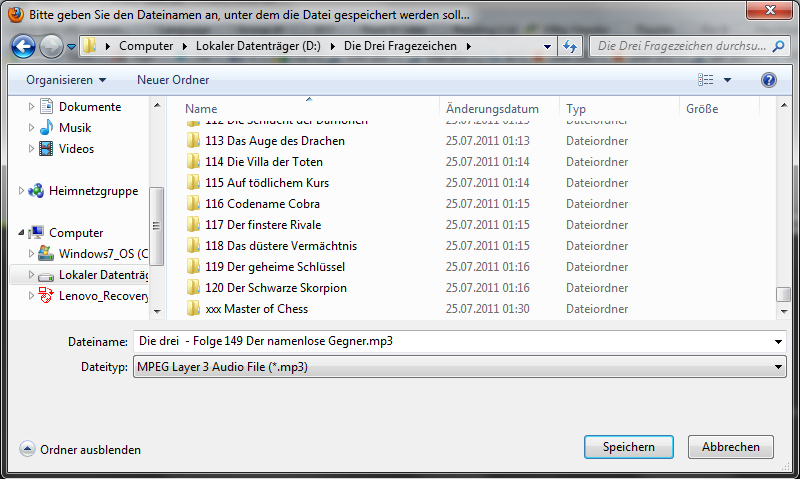Select the Lokaler Datenträger drive icon
This screenshot has height=479, width=800.
46,275
